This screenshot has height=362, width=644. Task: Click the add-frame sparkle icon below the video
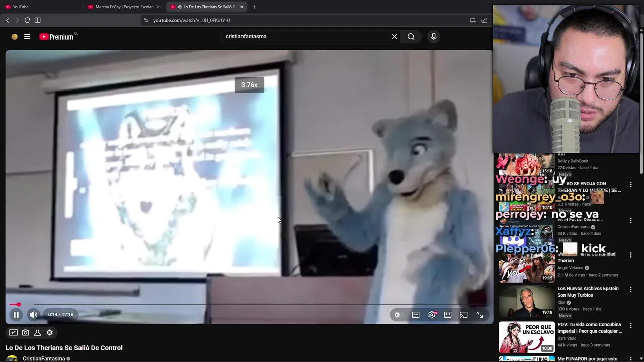tap(14, 333)
